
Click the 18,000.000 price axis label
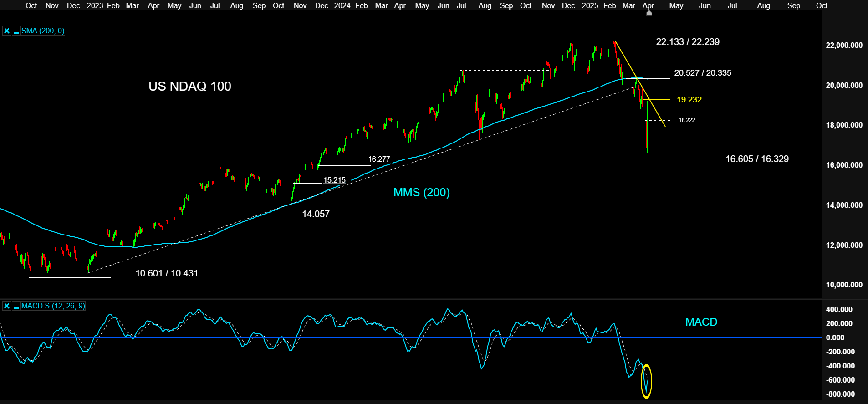tap(844, 125)
